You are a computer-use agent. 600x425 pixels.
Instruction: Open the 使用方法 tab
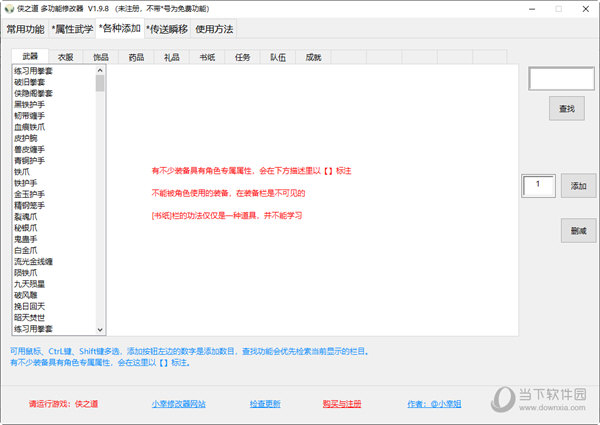click(214, 29)
